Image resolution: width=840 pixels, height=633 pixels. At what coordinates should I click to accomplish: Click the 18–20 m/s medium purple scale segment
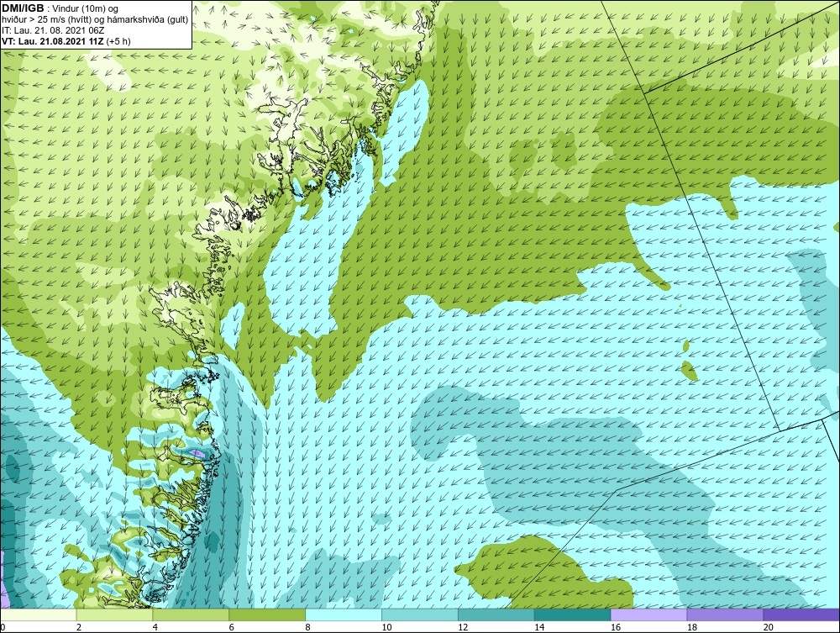tap(726, 615)
